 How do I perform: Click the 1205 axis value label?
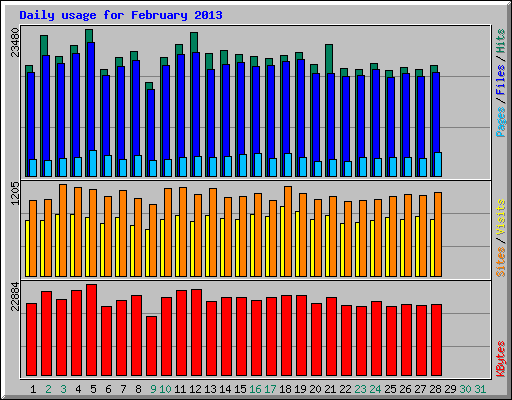tap(15, 193)
